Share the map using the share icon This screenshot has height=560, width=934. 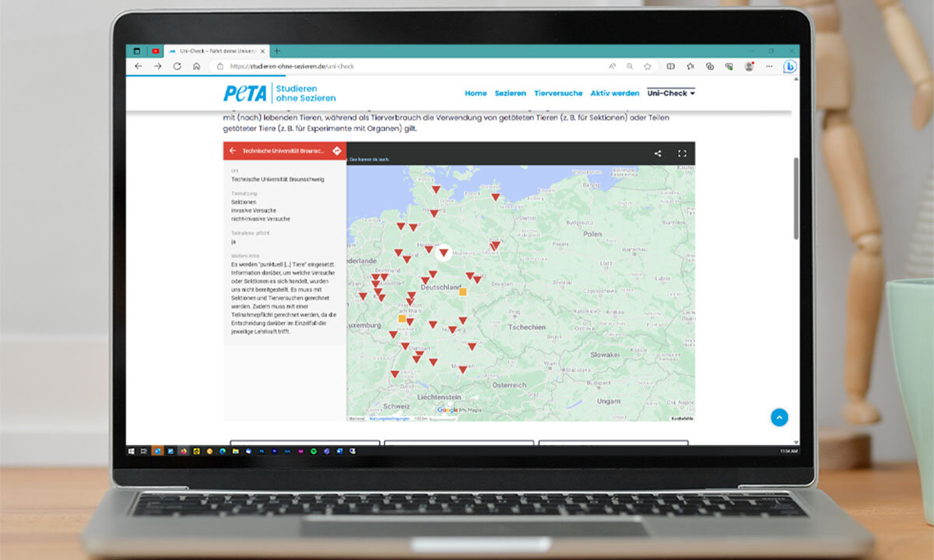[658, 153]
